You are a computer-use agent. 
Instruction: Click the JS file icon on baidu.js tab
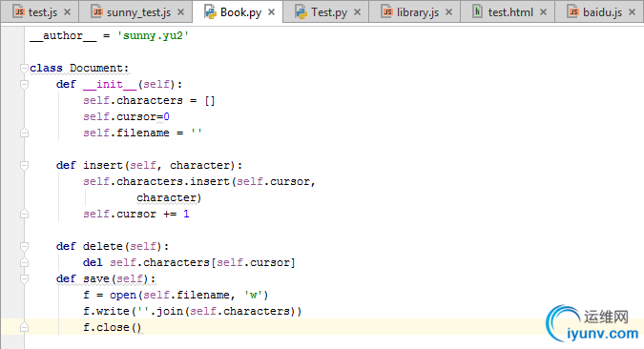[x=573, y=11]
